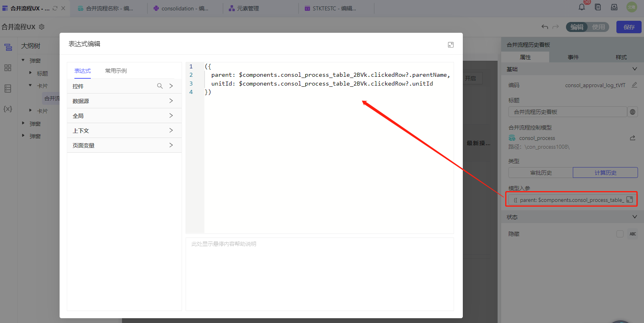This screenshot has height=323, width=644.
Task: Open the 事件 tab in properties panel
Action: coord(573,57)
